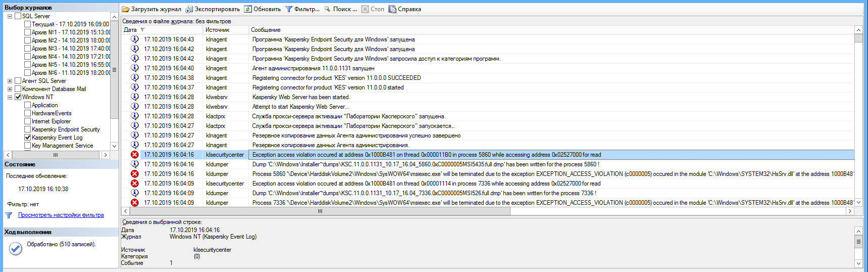Click the Загрузить журнал toolbar label
The width and height of the screenshot is (868, 272).
click(x=156, y=9)
